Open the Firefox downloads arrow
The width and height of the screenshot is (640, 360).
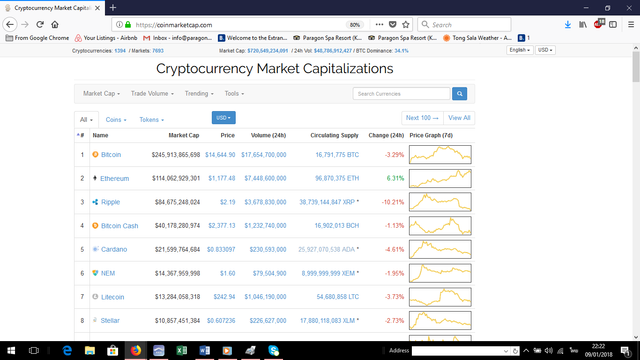pos(568,24)
